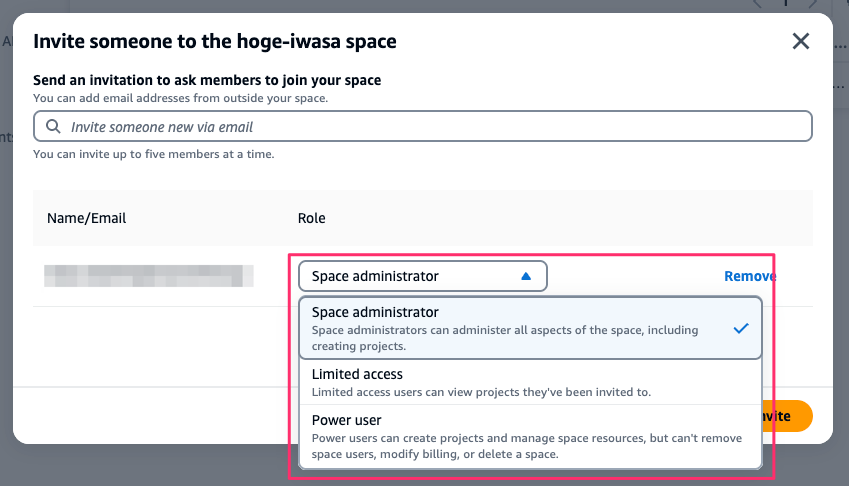849x486 pixels.
Task: Pick the Power user role option
Action: pyautogui.click(x=347, y=420)
